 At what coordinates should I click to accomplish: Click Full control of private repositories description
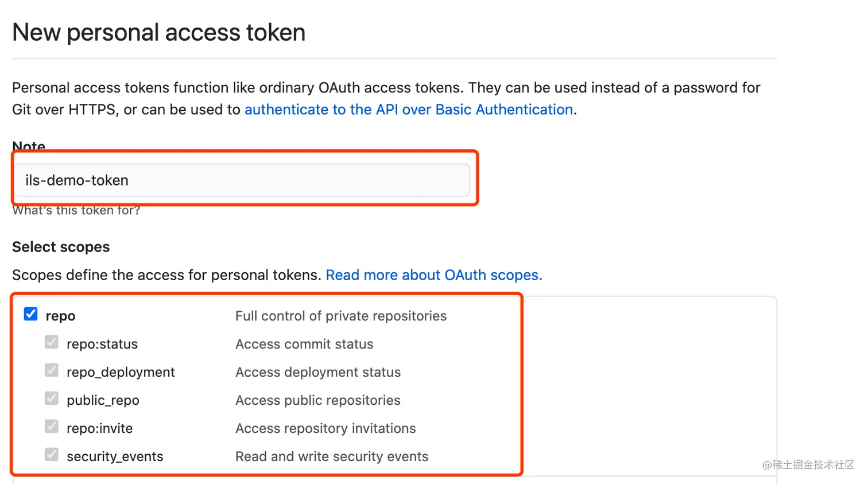pos(340,316)
